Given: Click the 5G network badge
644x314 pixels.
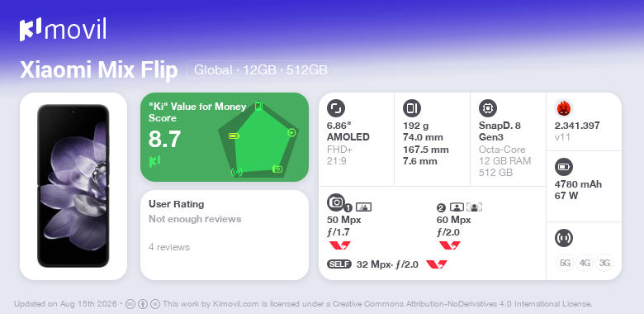Looking at the screenshot, I should coord(565,263).
